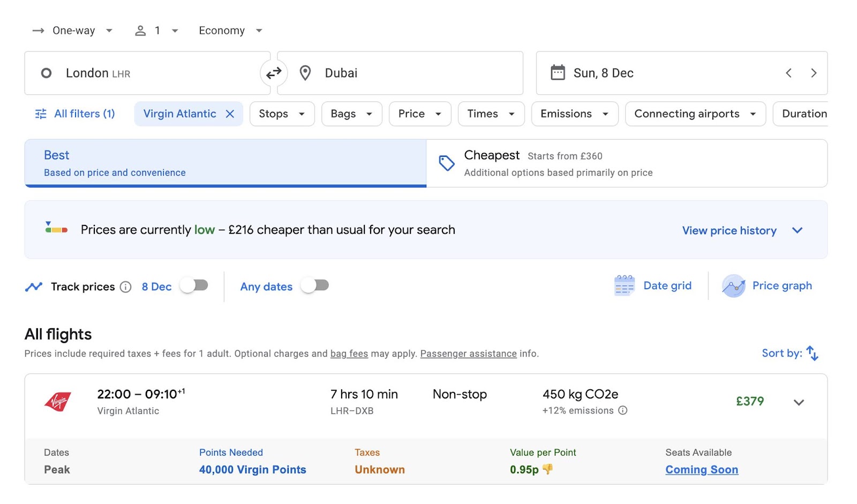Image resolution: width=857 pixels, height=504 pixels.
Task: Click the Passenger assistance link
Action: (468, 353)
